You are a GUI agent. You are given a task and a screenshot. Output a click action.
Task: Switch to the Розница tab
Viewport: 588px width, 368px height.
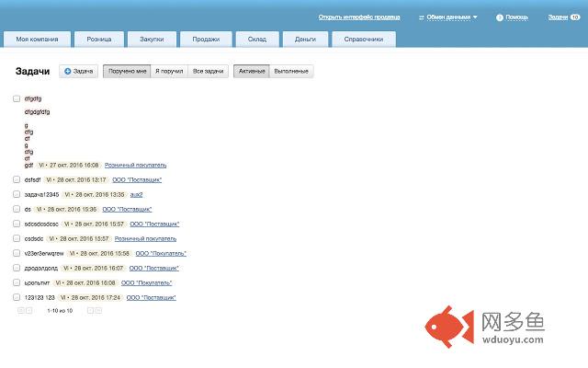pos(99,39)
